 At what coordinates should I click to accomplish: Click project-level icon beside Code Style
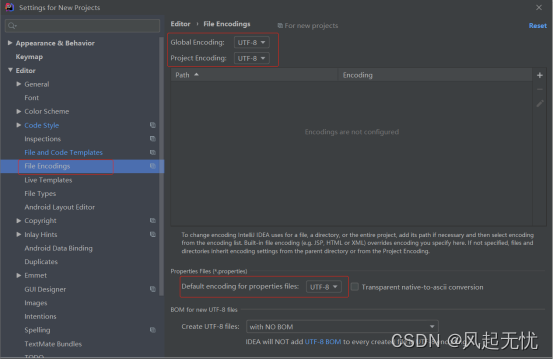coord(153,125)
